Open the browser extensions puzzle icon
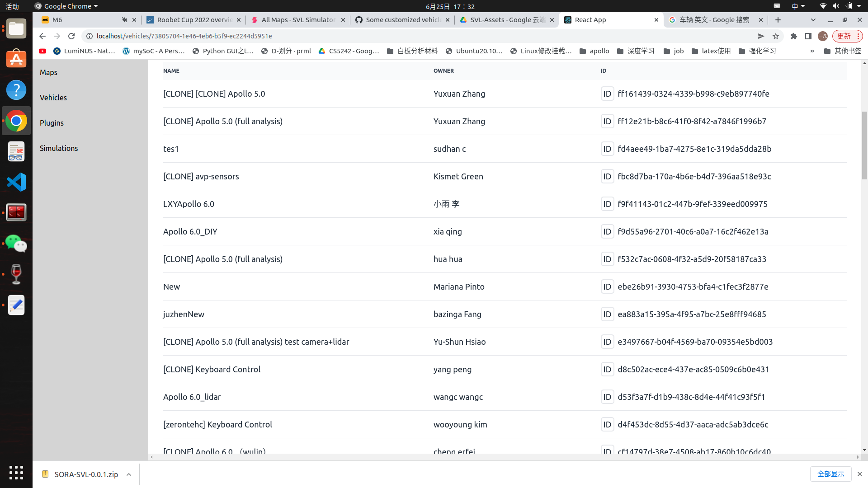Screen dimensions: 868x488 794,36
